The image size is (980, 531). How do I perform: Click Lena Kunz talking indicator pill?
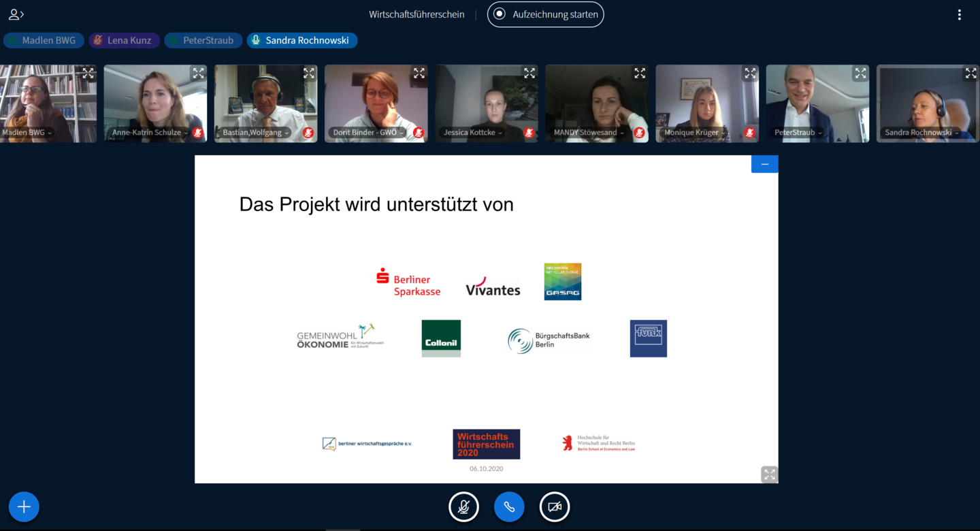(125, 40)
